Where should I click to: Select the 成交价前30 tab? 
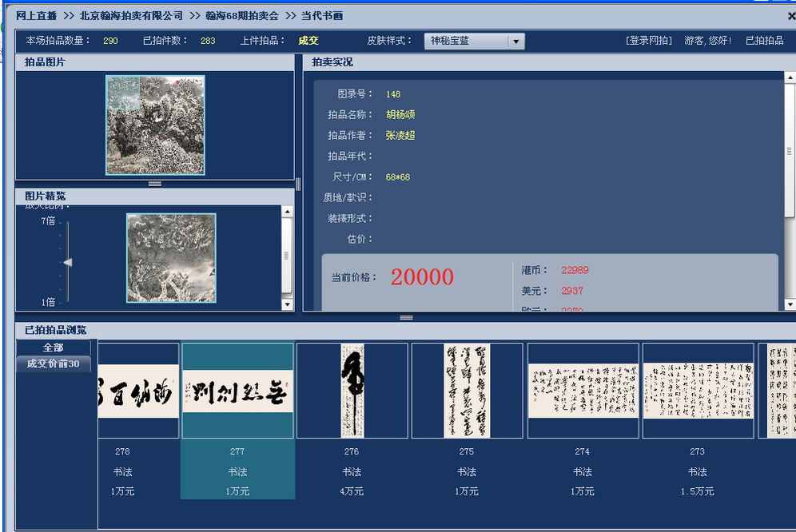coord(54,363)
